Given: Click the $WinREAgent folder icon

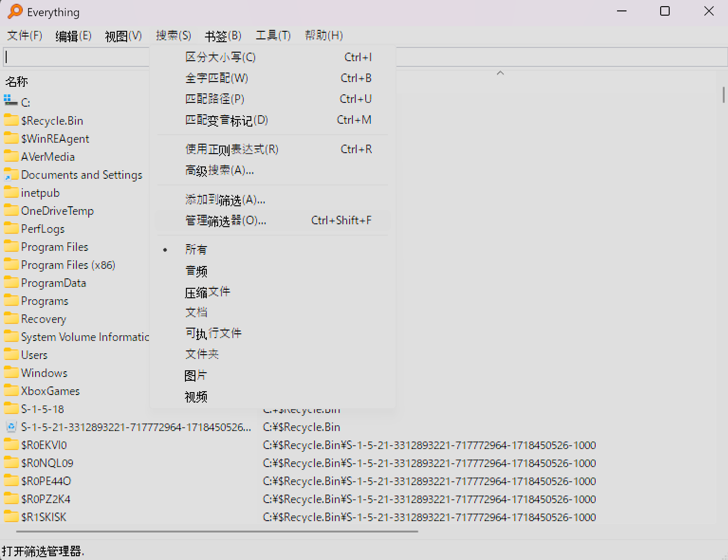Looking at the screenshot, I should point(11,138).
